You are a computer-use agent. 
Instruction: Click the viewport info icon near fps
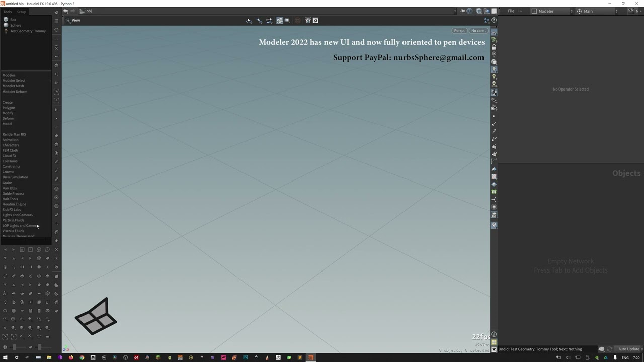(x=494, y=335)
